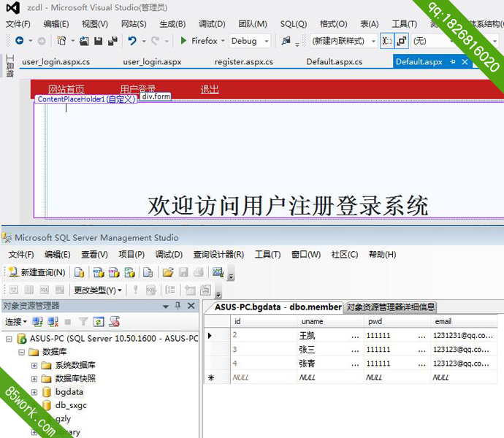
Task: Click the Analysis Services XMLA Query icon
Action: pos(129,272)
